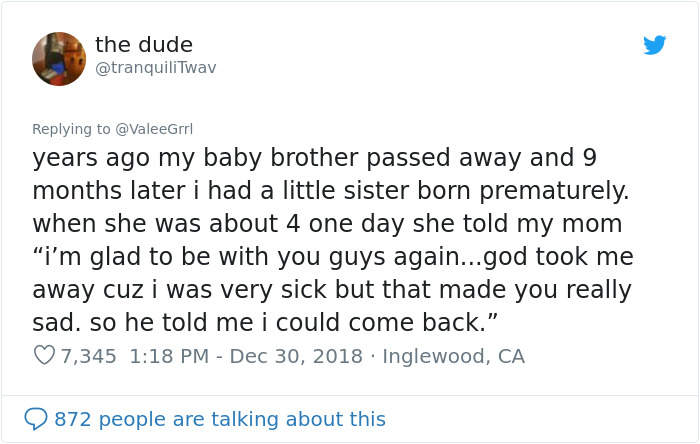Open the Inglewood, CA location link

coord(453,356)
